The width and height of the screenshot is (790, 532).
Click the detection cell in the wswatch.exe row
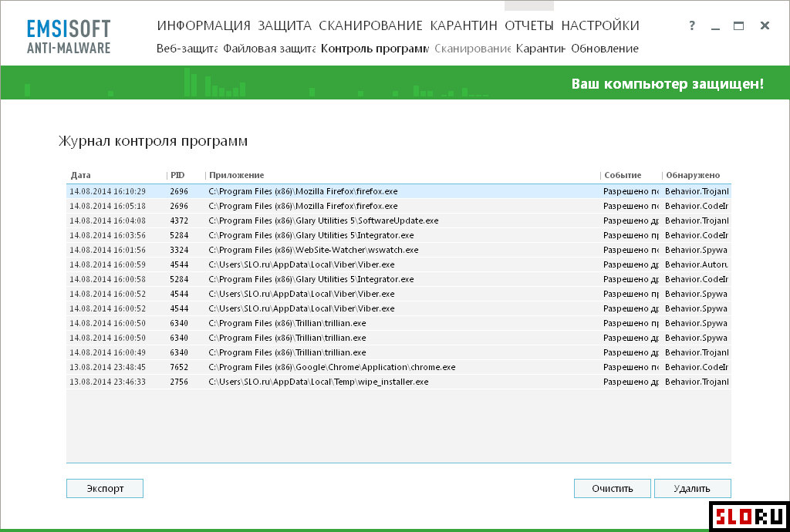697,250
